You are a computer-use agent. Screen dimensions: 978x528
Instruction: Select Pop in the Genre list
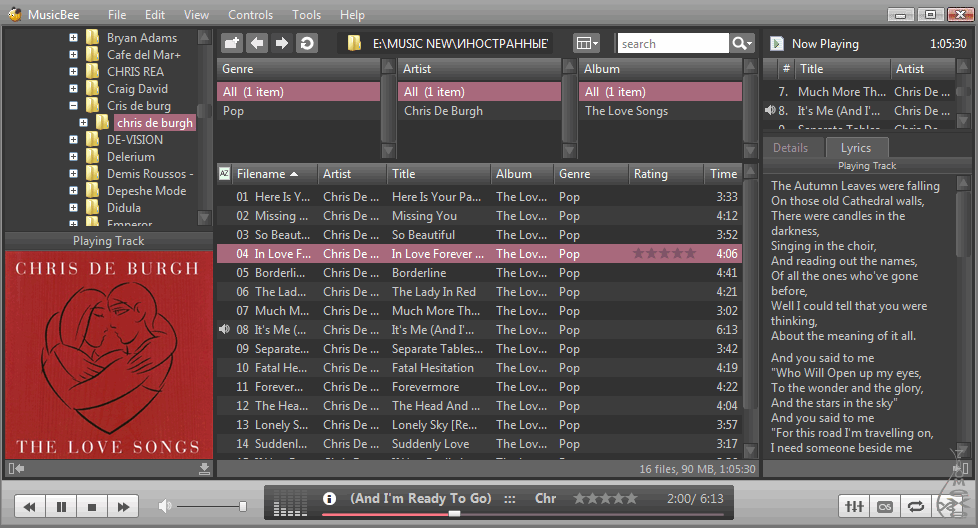(x=298, y=111)
